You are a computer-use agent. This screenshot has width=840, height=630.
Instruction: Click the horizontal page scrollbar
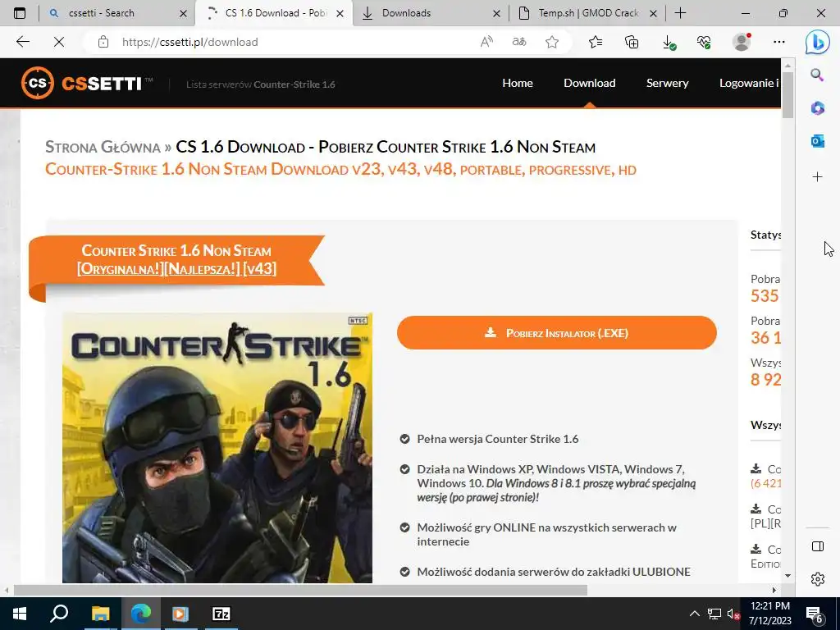(300, 590)
